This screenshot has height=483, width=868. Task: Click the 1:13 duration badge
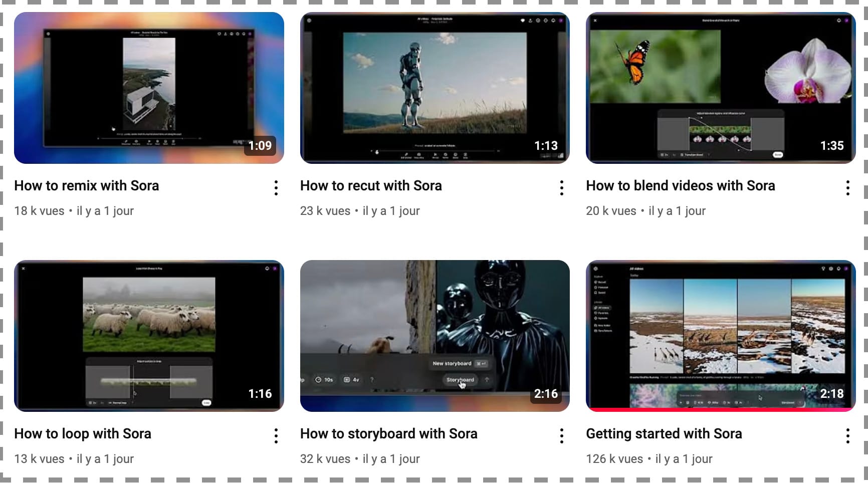click(546, 146)
